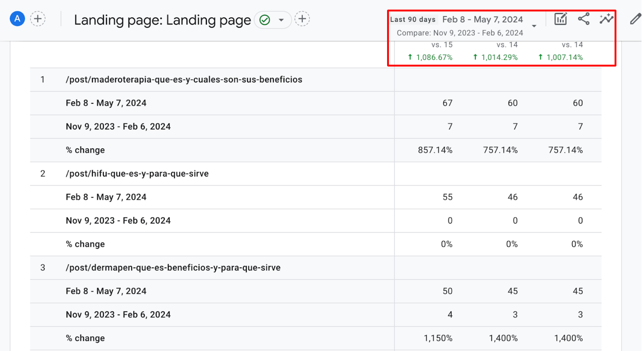Click the blue A account avatar
The image size is (644, 351).
point(17,19)
